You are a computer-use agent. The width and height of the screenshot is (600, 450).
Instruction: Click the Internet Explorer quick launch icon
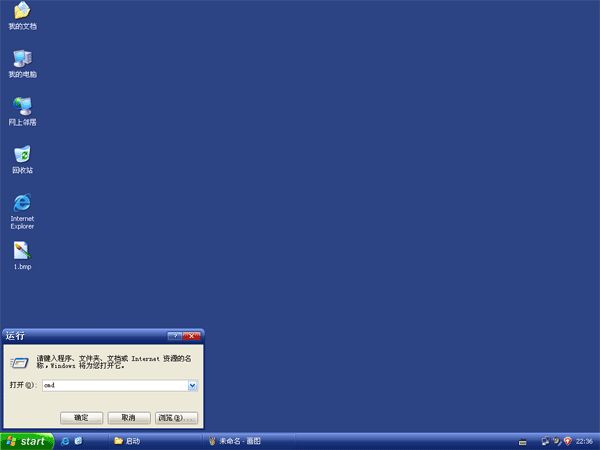tap(65, 441)
